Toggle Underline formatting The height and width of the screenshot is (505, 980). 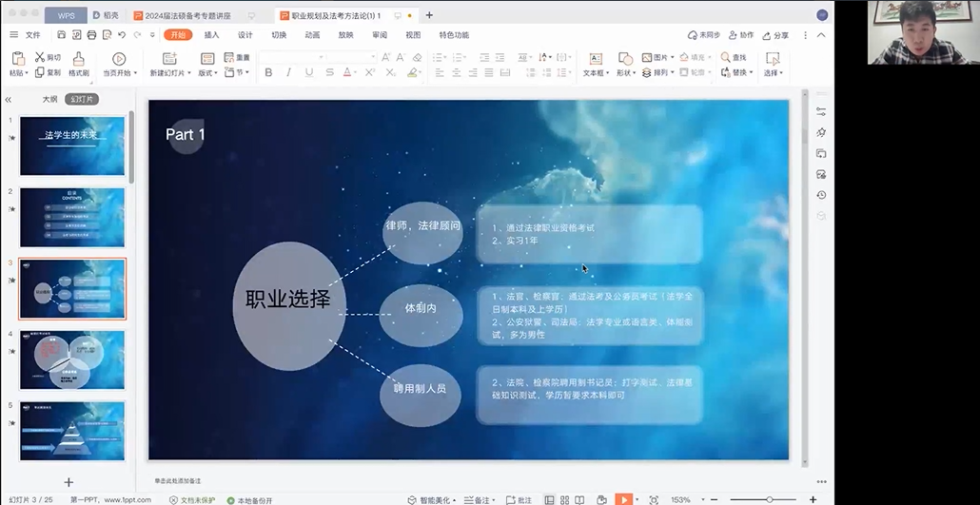pyautogui.click(x=309, y=72)
